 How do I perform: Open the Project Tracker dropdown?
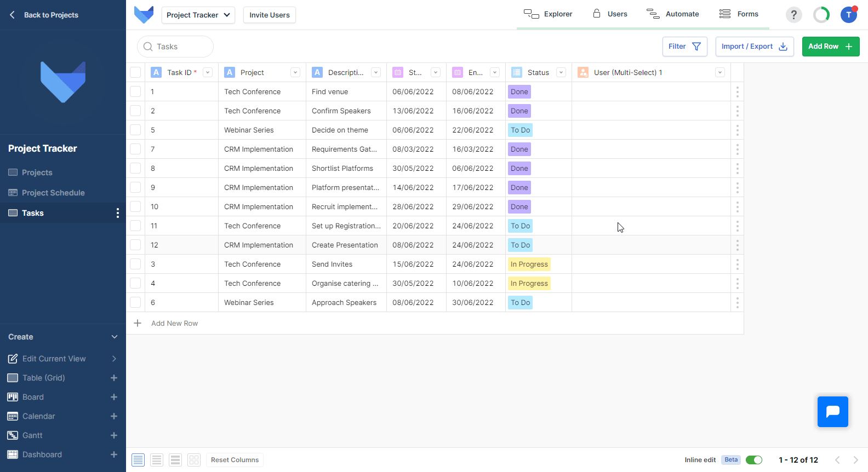click(198, 15)
